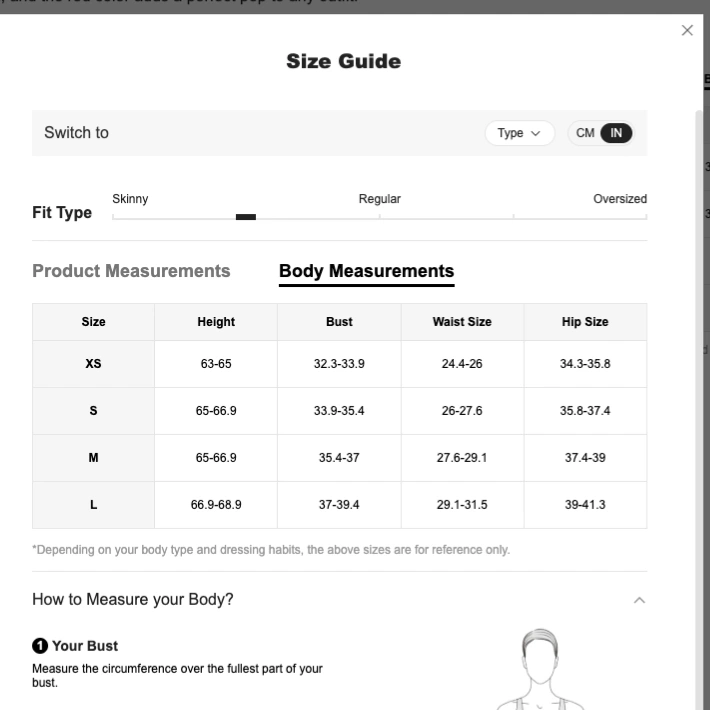The height and width of the screenshot is (710, 710).
Task: Click the Bust column header
Action: click(x=339, y=322)
